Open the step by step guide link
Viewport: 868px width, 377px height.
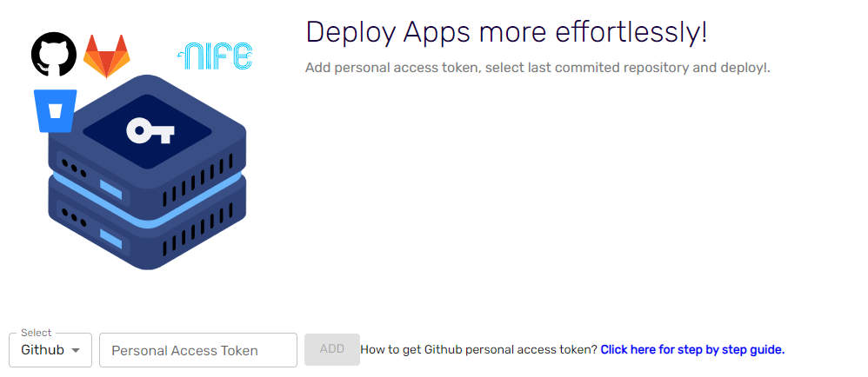click(692, 349)
